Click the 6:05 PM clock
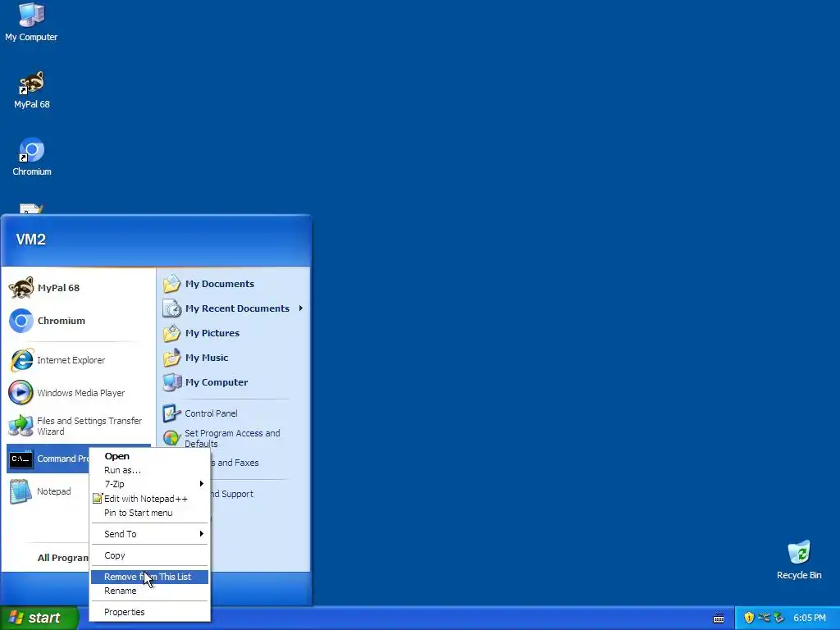840x630 pixels. (810, 618)
